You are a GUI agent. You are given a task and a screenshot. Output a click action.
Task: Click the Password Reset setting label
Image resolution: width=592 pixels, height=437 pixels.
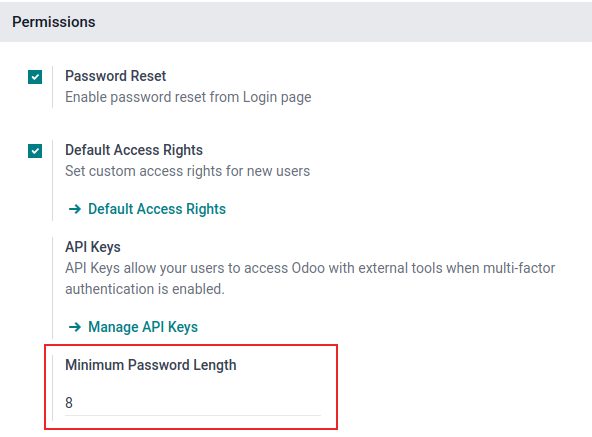click(x=116, y=76)
